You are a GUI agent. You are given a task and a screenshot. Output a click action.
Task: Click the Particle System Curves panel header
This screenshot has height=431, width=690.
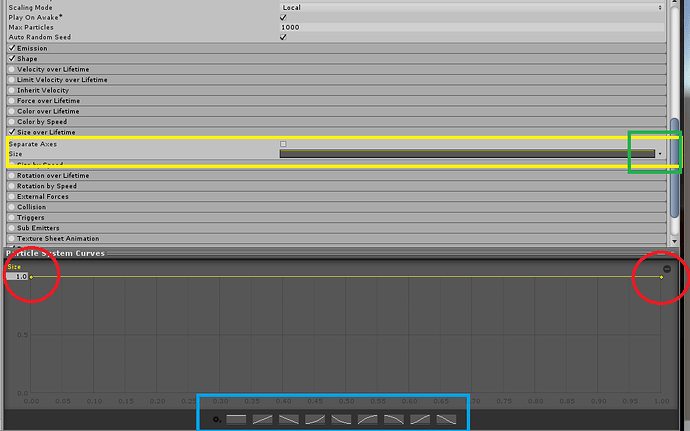(x=341, y=253)
